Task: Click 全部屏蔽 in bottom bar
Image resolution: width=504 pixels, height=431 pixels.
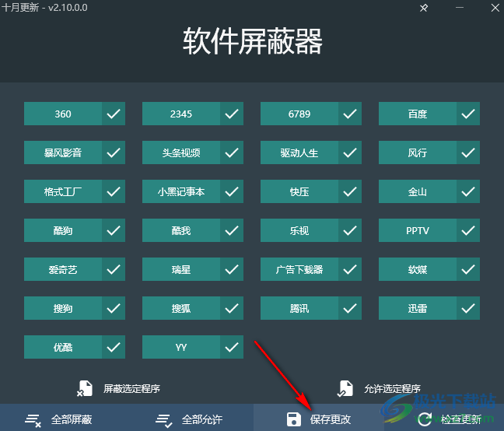Action: point(72,419)
